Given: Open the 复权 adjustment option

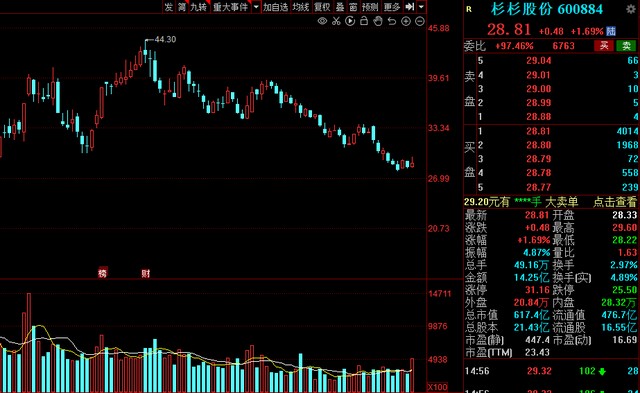Looking at the screenshot, I should click(322, 7).
